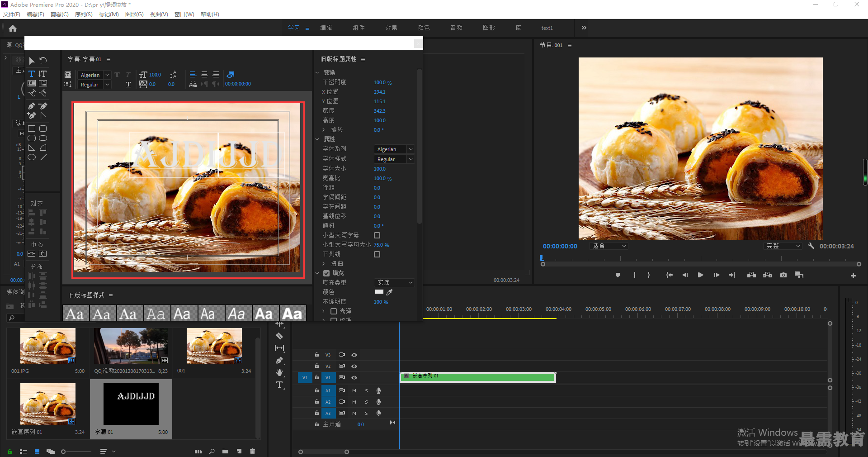Toggle V2 track output eye
The width and height of the screenshot is (868, 457).
coord(354,366)
